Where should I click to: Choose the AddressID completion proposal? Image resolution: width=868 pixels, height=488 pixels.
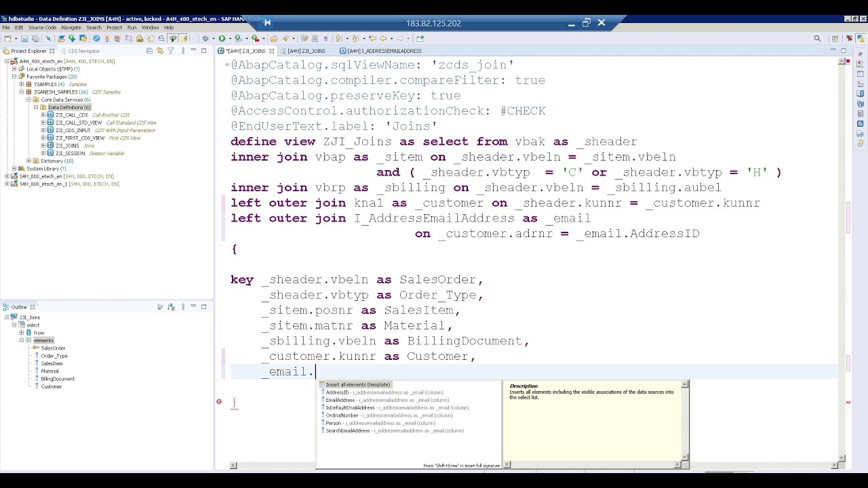(384, 392)
